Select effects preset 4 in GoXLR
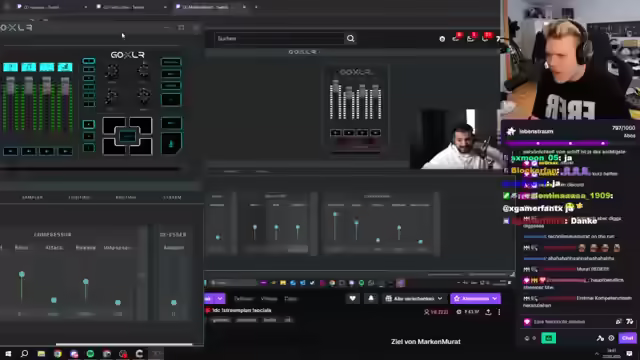The image size is (640, 360). [89, 87]
